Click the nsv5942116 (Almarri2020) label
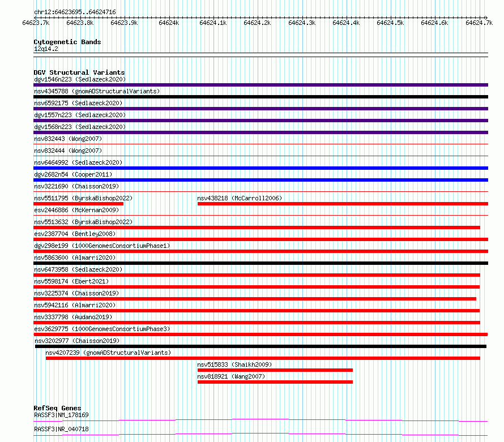The image size is (504, 442). click(75, 305)
